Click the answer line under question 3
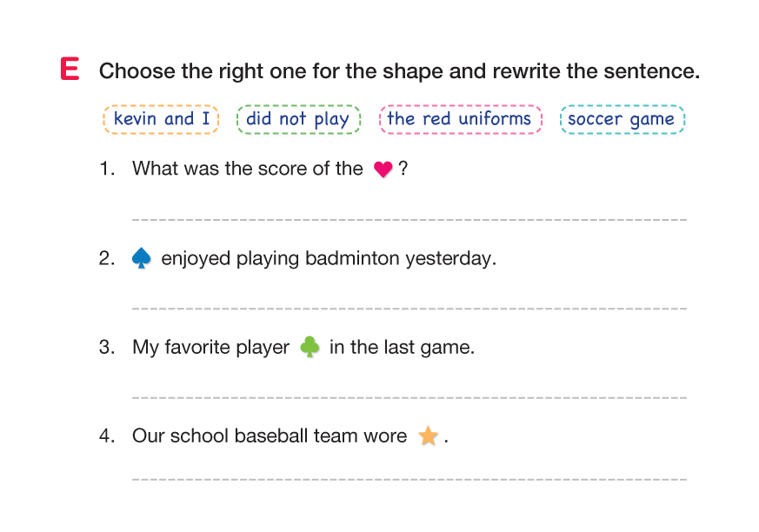 (x=409, y=396)
